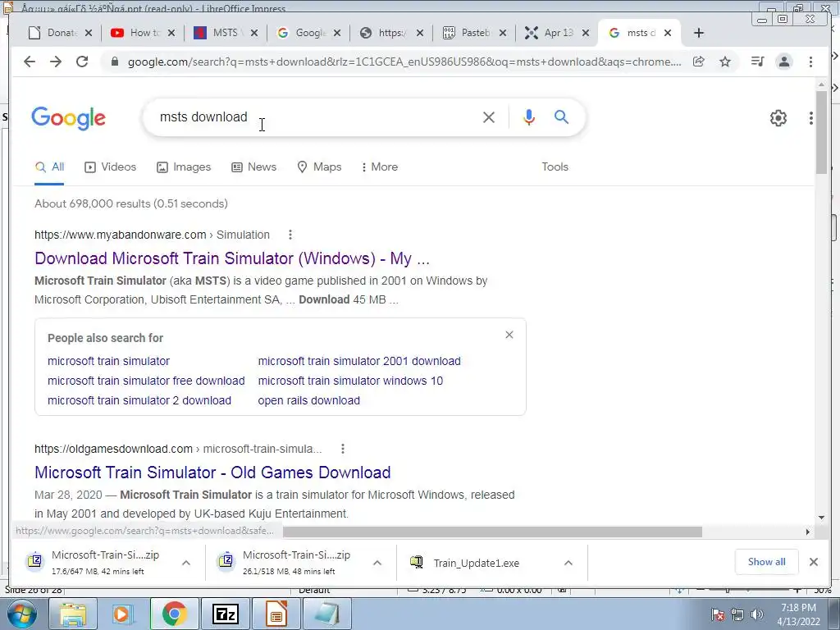Expand options for the 518 MB zip download
Image resolution: width=840 pixels, height=630 pixels.
[377, 563]
